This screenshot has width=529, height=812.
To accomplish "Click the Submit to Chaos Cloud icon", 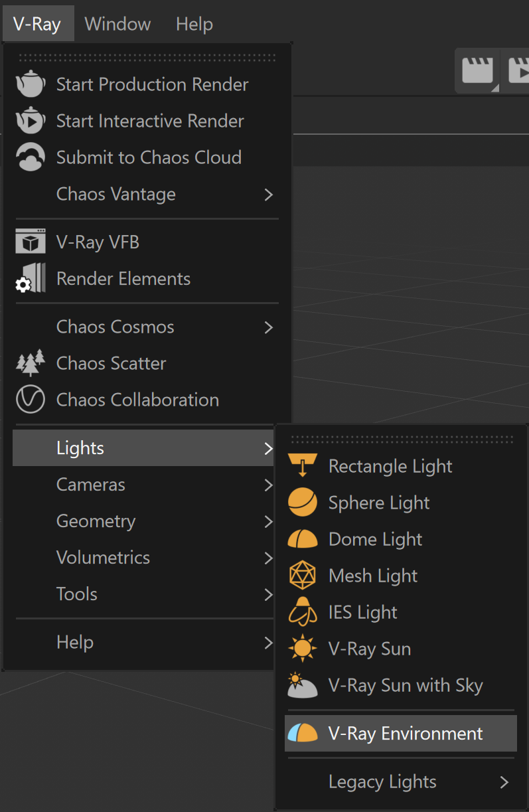I will point(31,157).
